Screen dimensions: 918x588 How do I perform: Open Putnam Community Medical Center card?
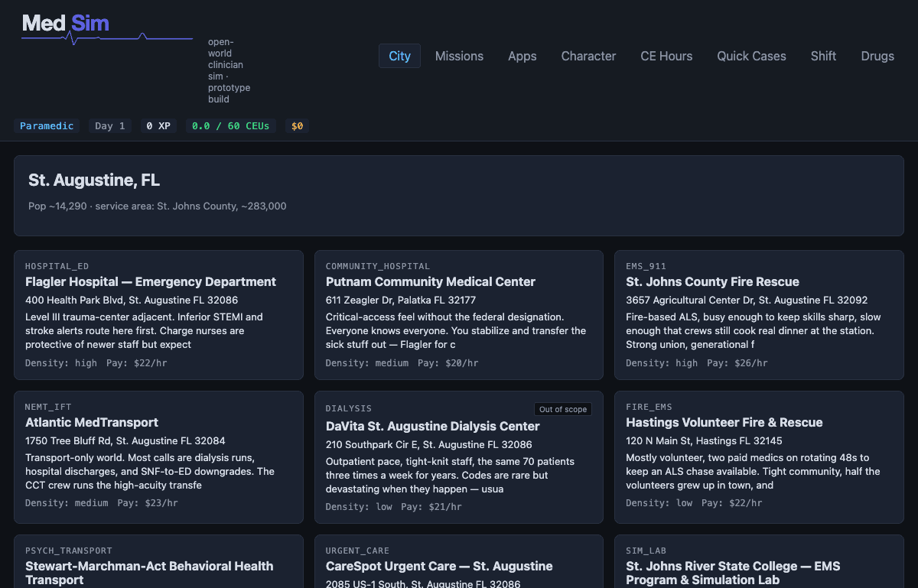[x=459, y=315]
